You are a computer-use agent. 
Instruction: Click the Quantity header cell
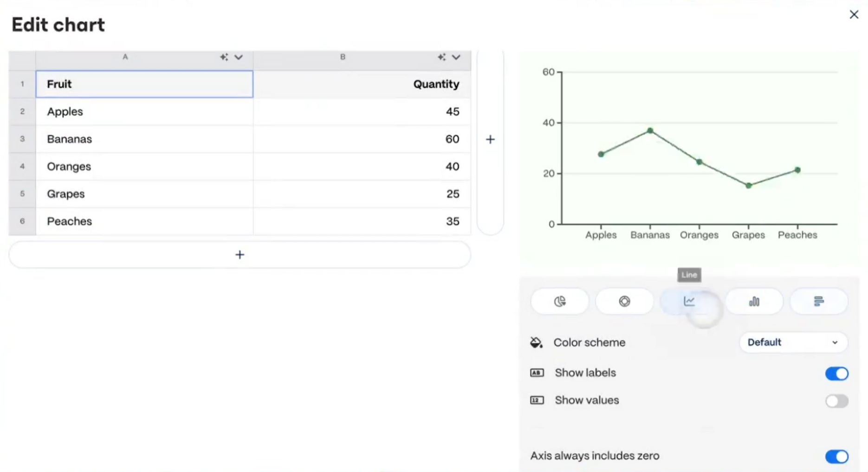click(x=362, y=84)
